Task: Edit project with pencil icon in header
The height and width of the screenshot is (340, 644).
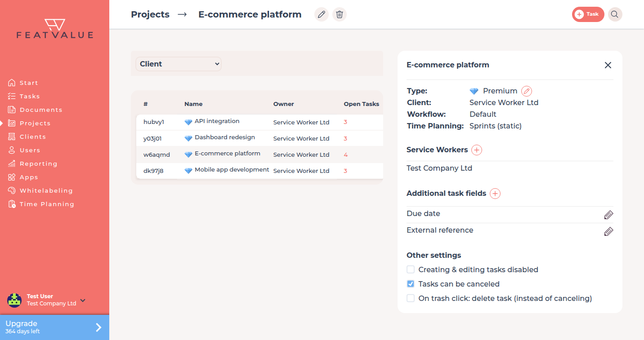Action: [x=322, y=14]
